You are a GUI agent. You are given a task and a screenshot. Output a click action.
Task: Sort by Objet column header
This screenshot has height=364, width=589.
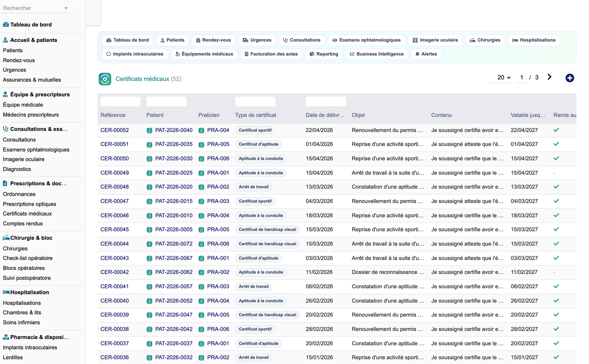(x=358, y=115)
